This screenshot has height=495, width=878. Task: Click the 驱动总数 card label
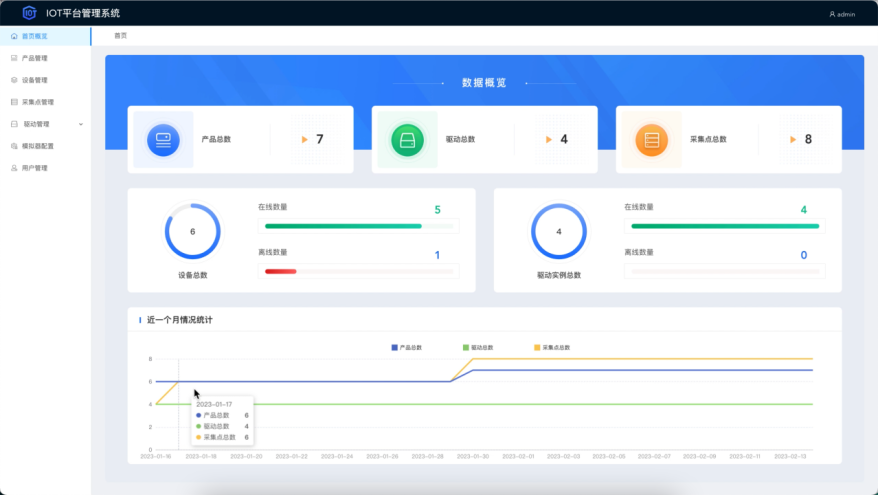click(460, 139)
